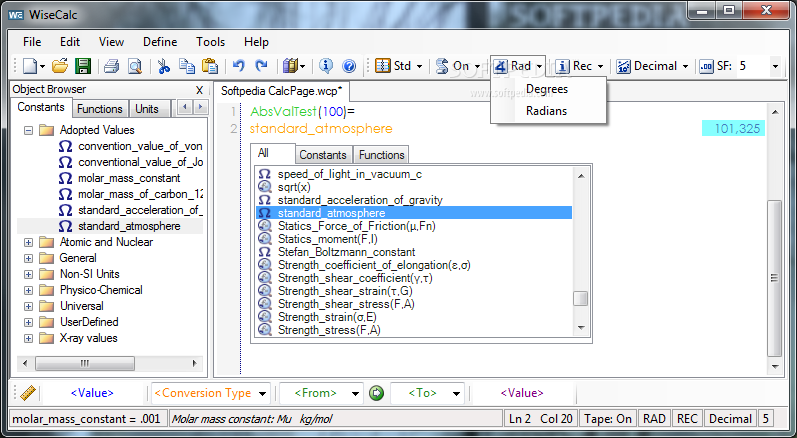The height and width of the screenshot is (438, 797).
Task: Click the Std calculator mode icon
Action: [x=383, y=66]
